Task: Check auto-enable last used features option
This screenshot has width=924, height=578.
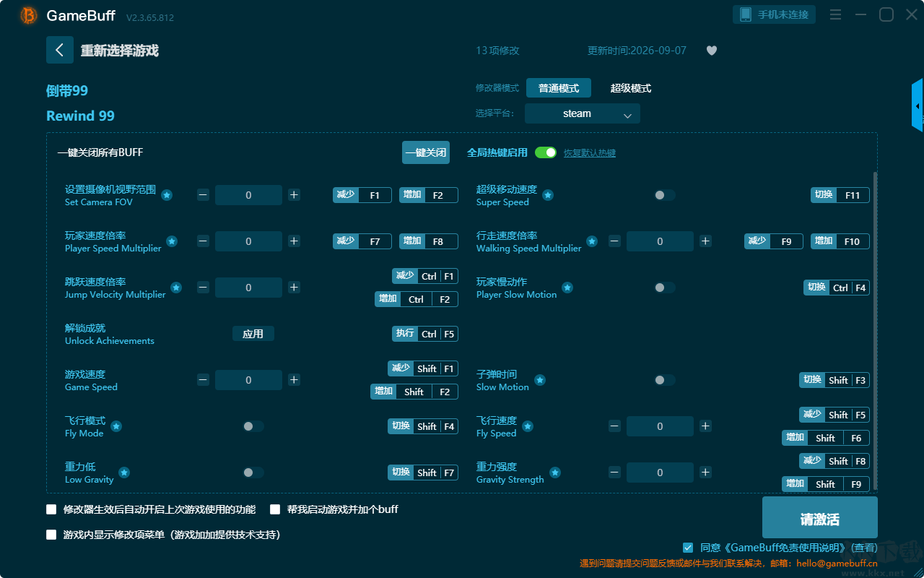Action: coord(51,509)
